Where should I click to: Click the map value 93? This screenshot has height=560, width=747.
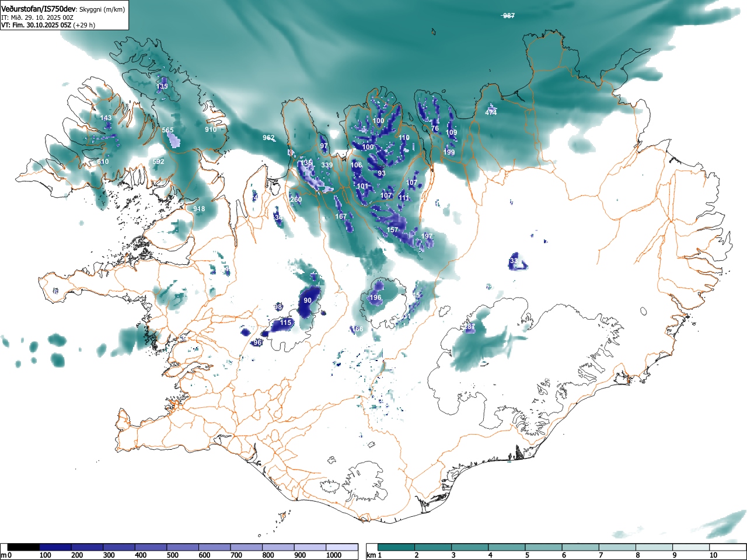382,173
